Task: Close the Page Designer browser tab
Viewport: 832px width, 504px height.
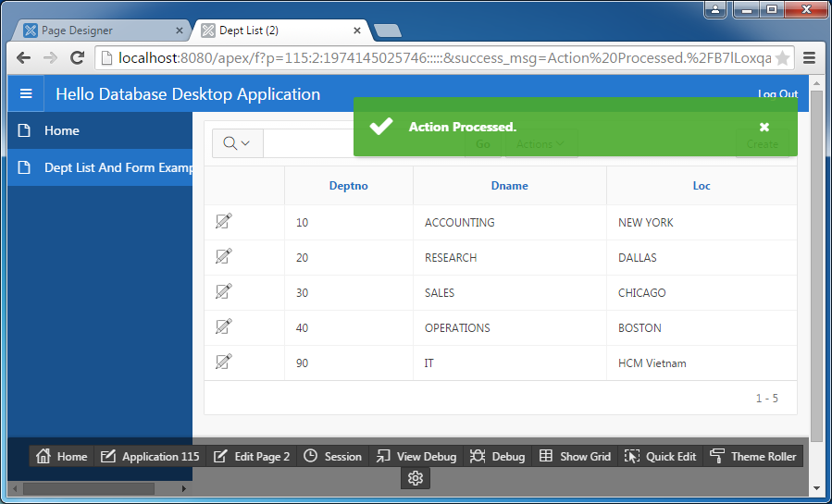Action: (180, 31)
